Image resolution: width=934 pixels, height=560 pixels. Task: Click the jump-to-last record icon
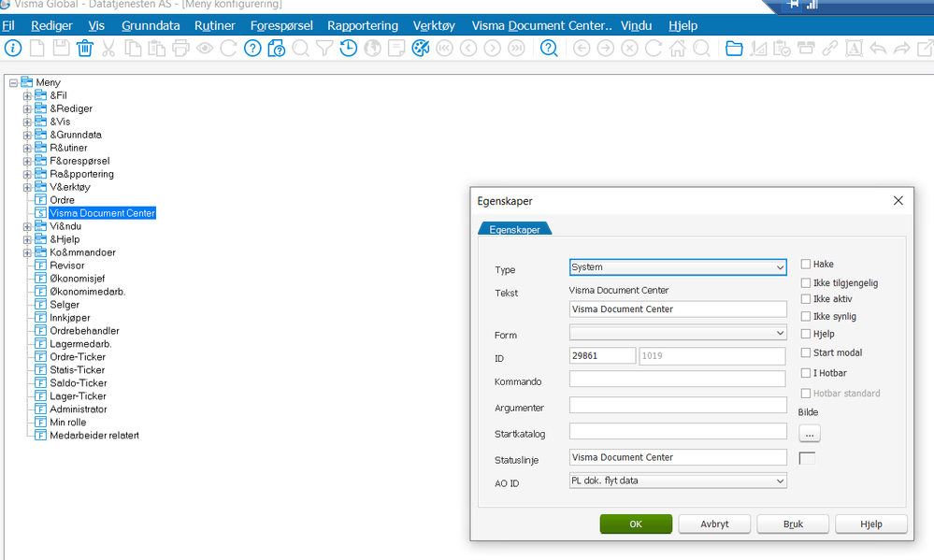(x=516, y=49)
